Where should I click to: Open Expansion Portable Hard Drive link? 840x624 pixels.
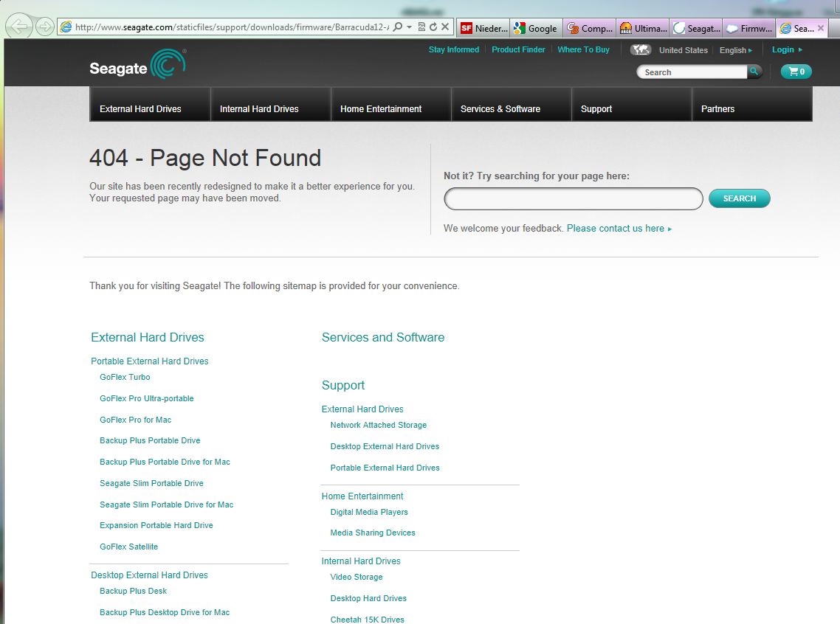tap(156, 525)
